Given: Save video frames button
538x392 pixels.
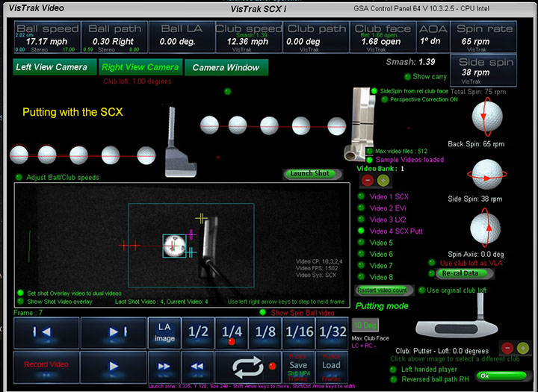Looking at the screenshot, I should [x=298, y=367].
